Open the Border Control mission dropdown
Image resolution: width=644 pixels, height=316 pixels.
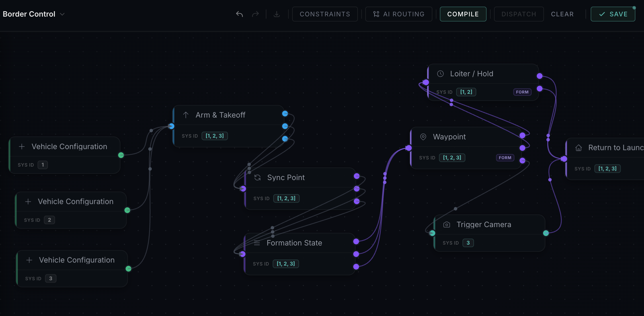34,14
